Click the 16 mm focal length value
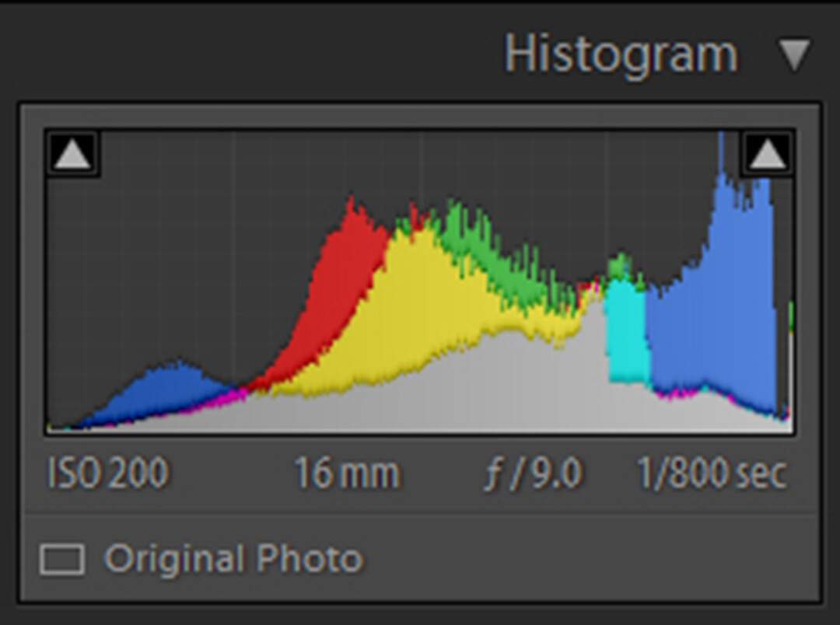 click(x=347, y=473)
